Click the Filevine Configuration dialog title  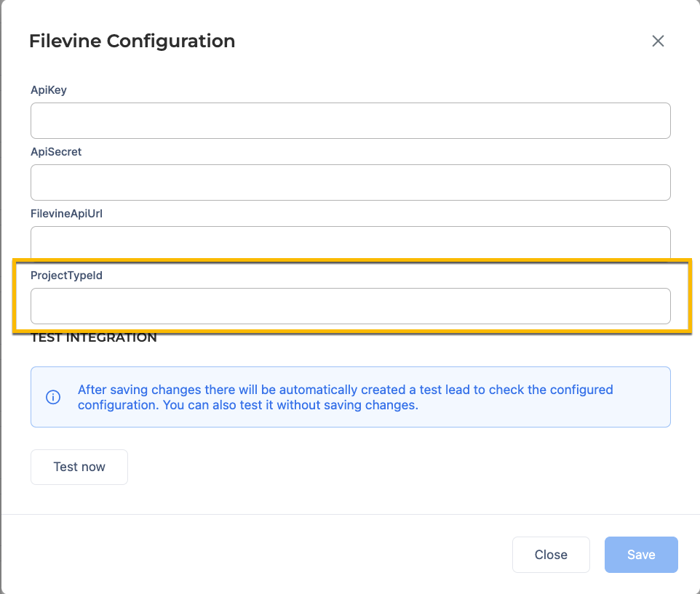click(x=132, y=41)
